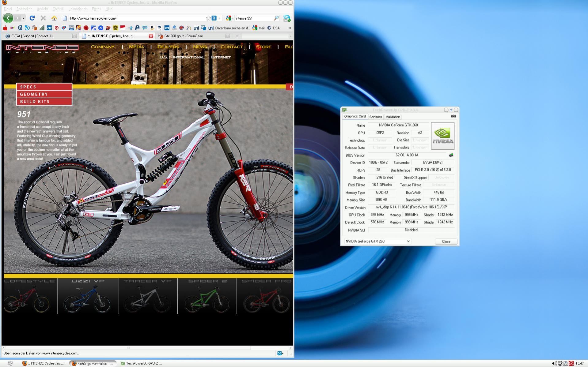Open a new tab with the plus button
The width and height of the screenshot is (588, 367).
click(237, 36)
